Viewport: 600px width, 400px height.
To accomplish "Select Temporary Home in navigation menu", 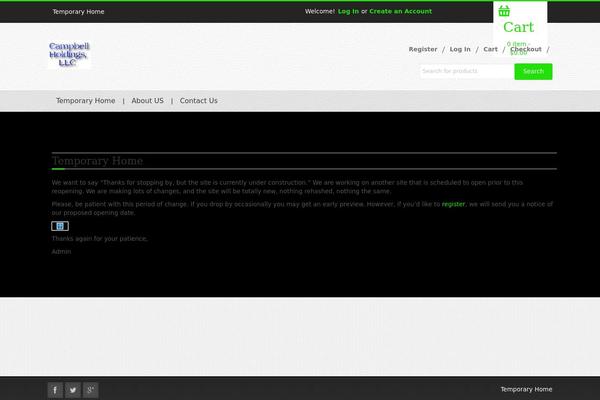I will pos(86,101).
